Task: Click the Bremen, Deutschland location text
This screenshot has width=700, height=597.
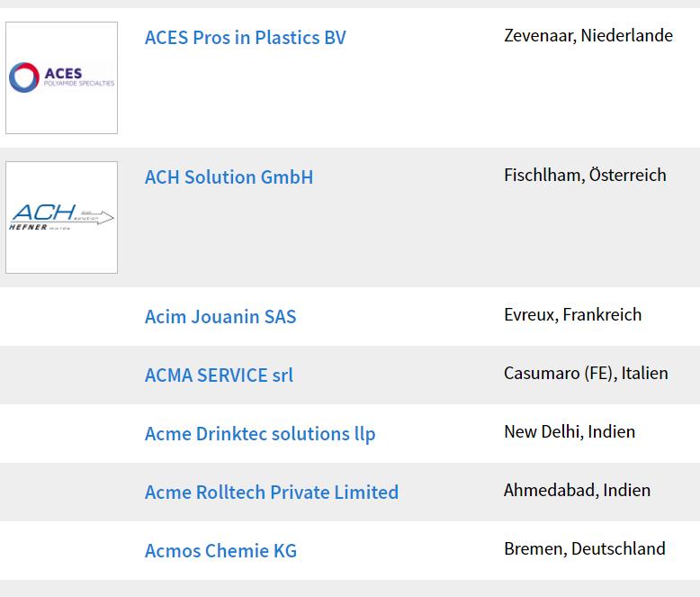Action: (x=584, y=548)
